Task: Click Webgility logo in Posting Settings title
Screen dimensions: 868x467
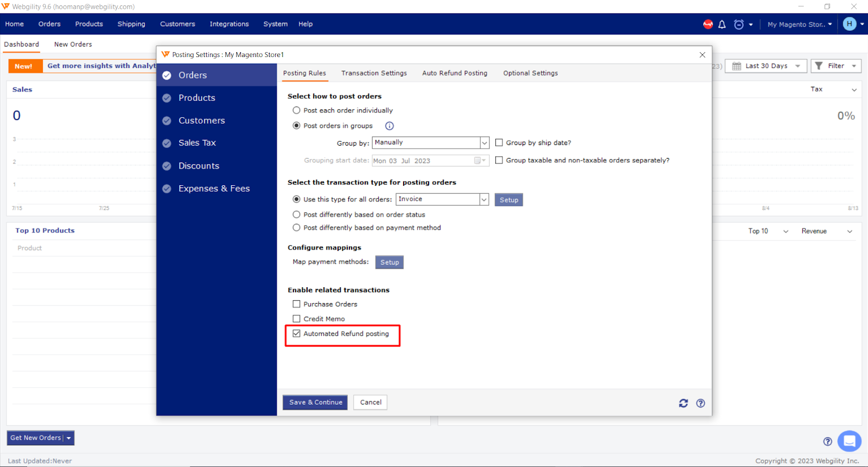Action: click(165, 55)
